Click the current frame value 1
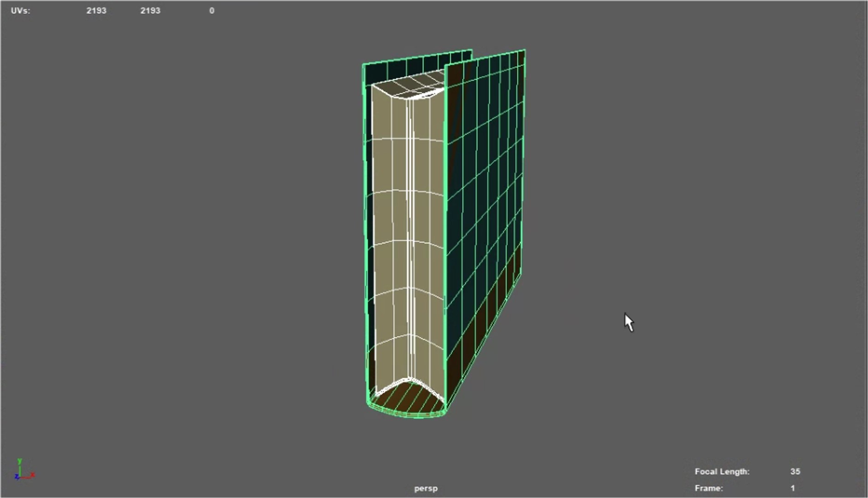Screen dimensions: 868x498 tap(793, 488)
